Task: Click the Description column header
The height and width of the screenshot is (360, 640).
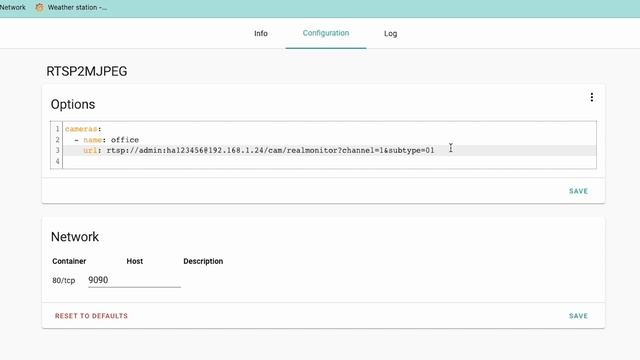Action: click(203, 261)
